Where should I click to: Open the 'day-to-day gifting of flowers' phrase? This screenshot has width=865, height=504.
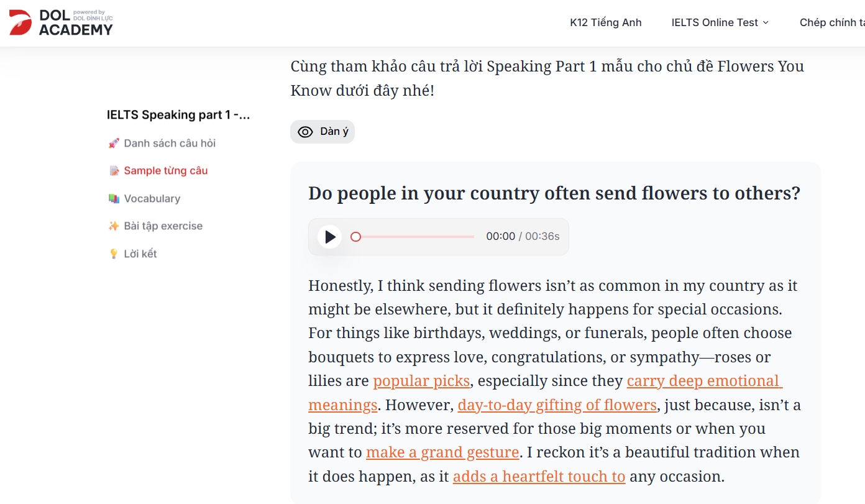tap(557, 405)
